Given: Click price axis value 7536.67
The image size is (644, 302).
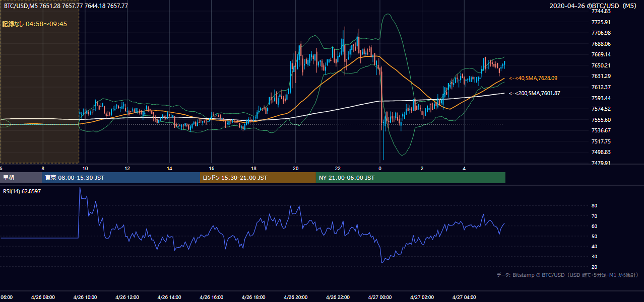Looking at the screenshot, I should (x=601, y=130).
